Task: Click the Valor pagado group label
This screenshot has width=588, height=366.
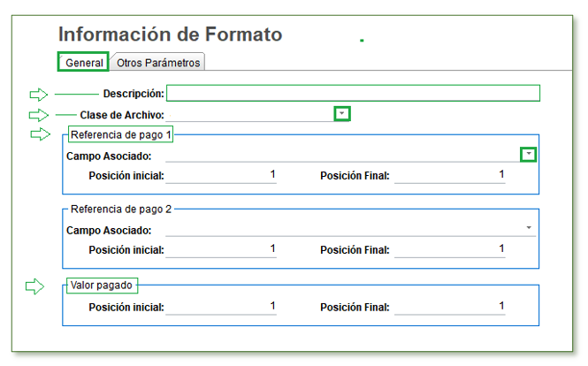Action: pos(102,286)
